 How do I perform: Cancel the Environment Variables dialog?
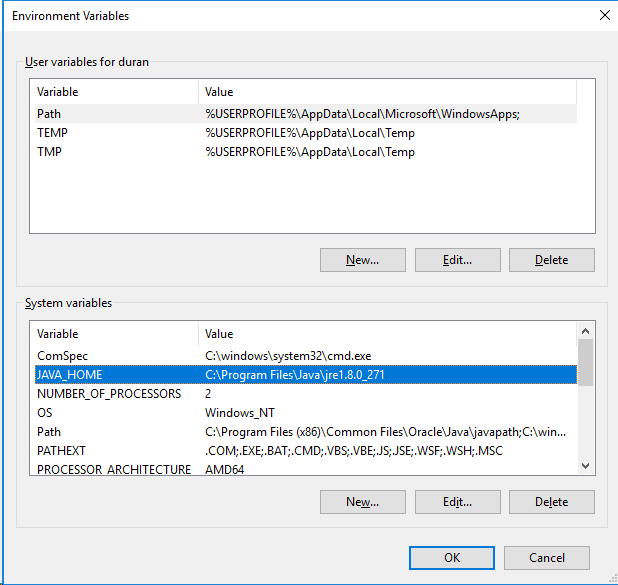547,558
